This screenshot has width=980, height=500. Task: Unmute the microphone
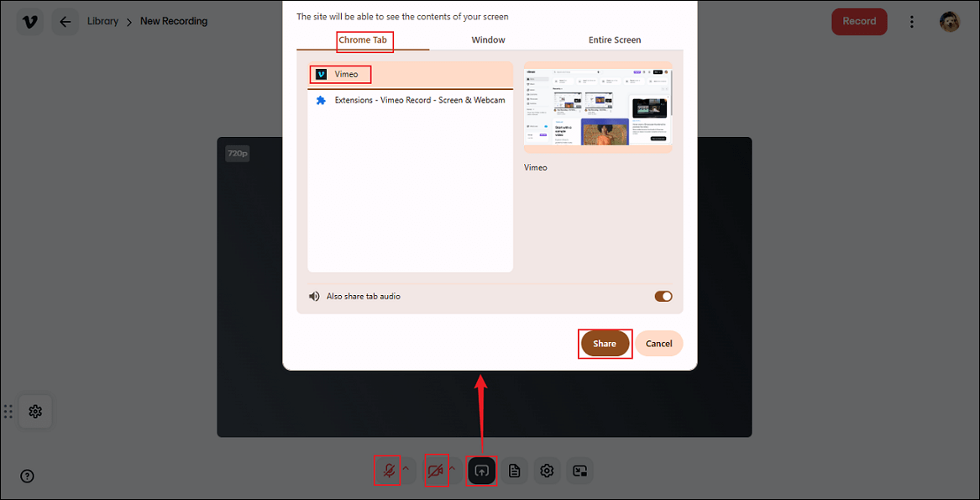387,471
